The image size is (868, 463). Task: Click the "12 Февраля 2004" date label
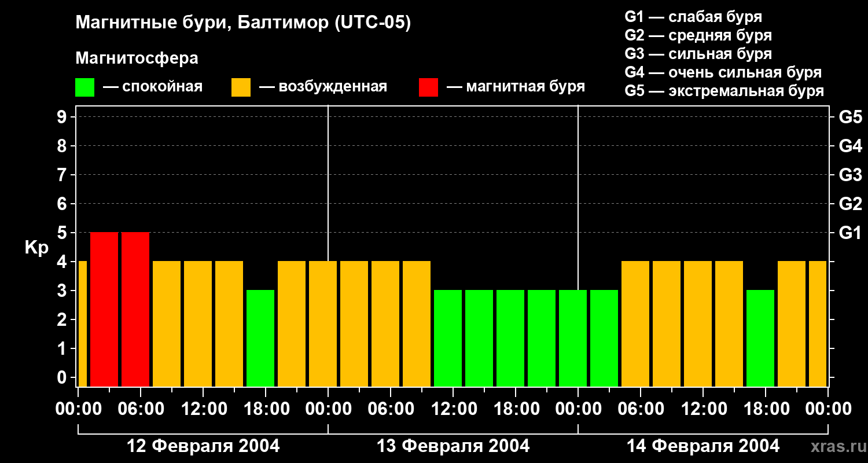[x=203, y=446]
